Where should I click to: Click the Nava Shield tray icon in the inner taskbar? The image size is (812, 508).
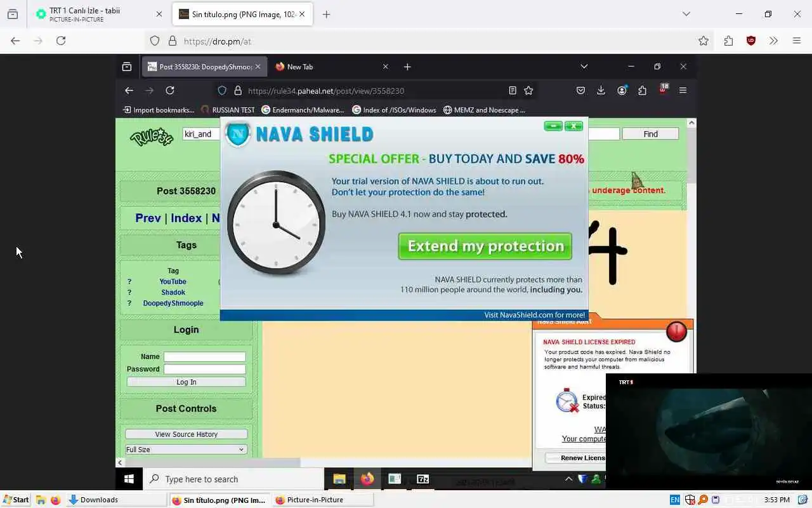pos(583,479)
